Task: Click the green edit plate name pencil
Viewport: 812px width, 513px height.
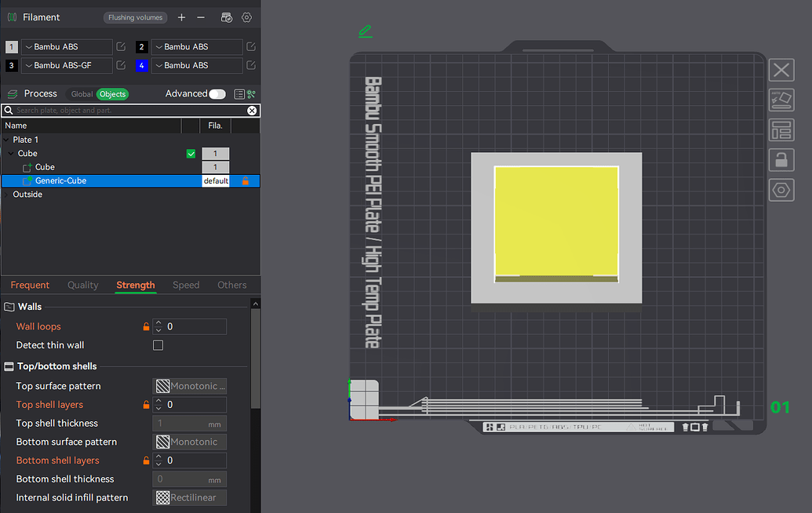Action: click(365, 31)
